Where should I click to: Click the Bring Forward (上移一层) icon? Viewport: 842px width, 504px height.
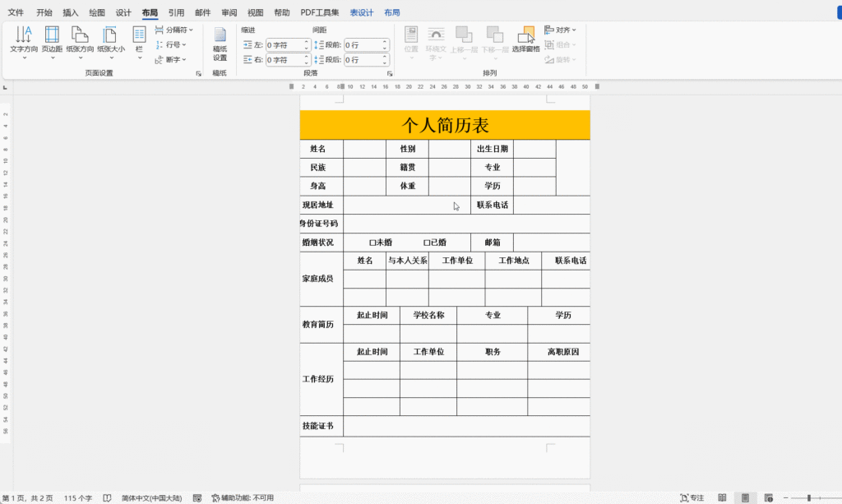pos(464,41)
